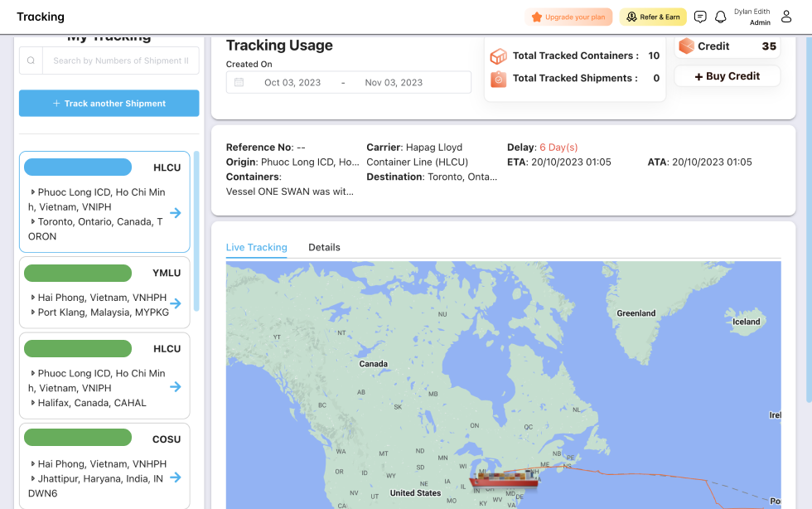Select the Nov 03, 2023 end date
Viewport: 812px width, 509px height.
(394, 82)
